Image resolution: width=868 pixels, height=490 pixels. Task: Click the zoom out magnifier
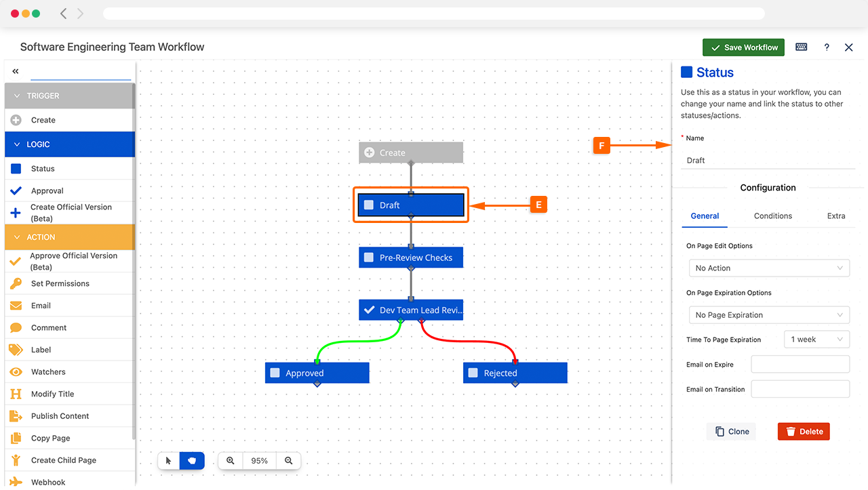click(289, 461)
